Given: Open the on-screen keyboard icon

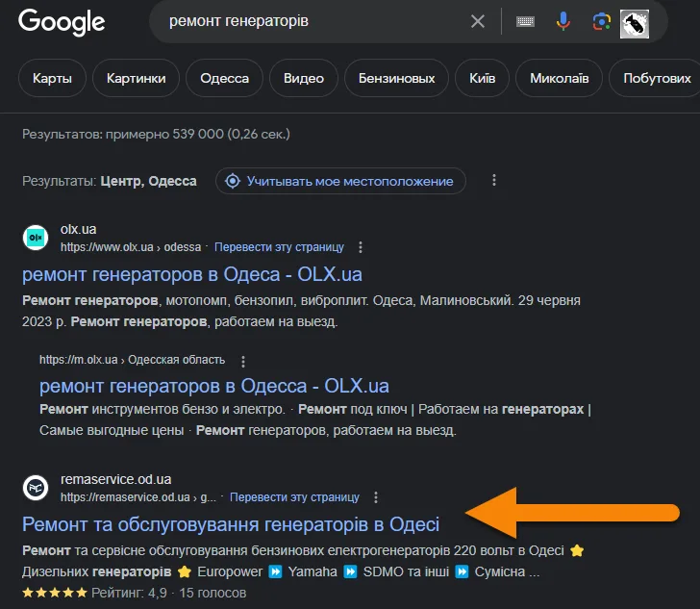Looking at the screenshot, I should click(525, 21).
